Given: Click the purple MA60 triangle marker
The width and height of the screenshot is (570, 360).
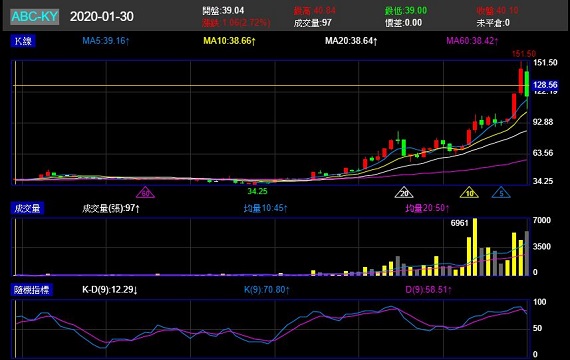Looking at the screenshot, I should 145,192.
